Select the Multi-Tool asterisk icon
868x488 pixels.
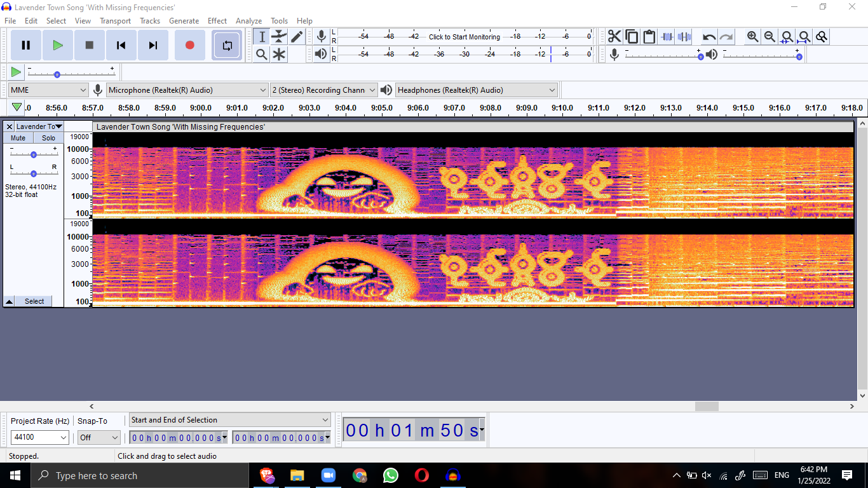coord(279,55)
